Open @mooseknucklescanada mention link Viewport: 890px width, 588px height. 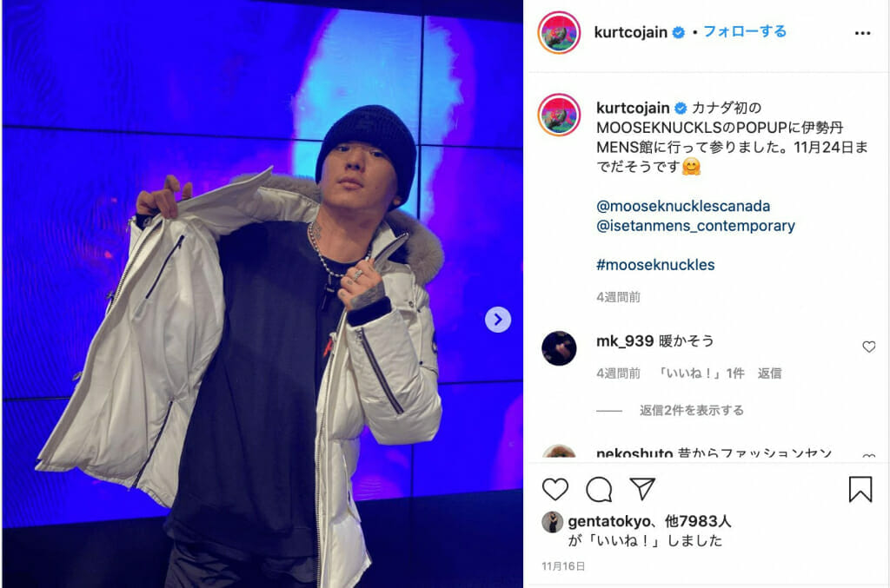(x=683, y=206)
